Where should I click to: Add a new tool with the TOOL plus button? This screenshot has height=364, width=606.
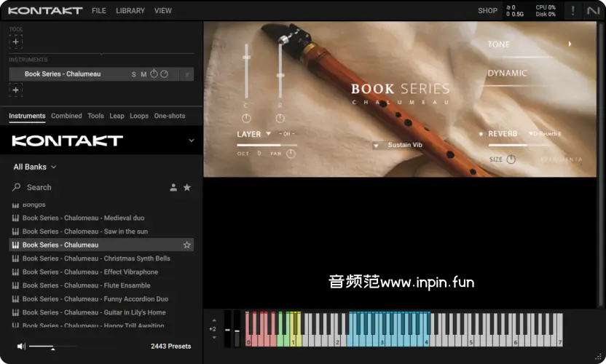[16, 41]
